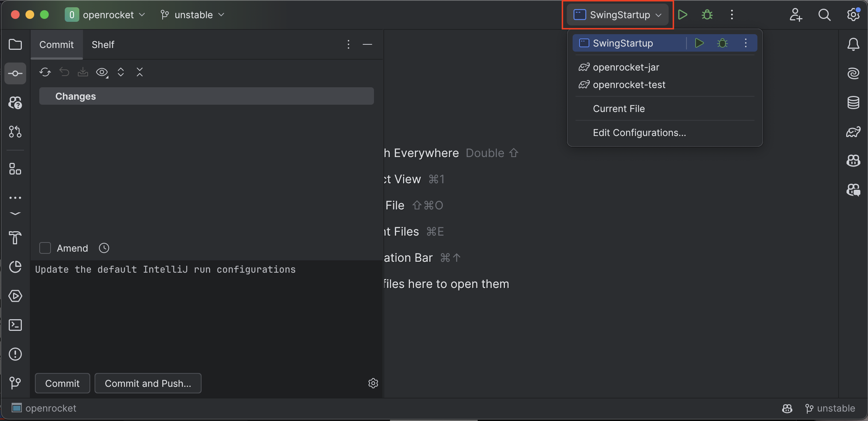Open the Pull Requests tool window
868x421 pixels.
[15, 132]
